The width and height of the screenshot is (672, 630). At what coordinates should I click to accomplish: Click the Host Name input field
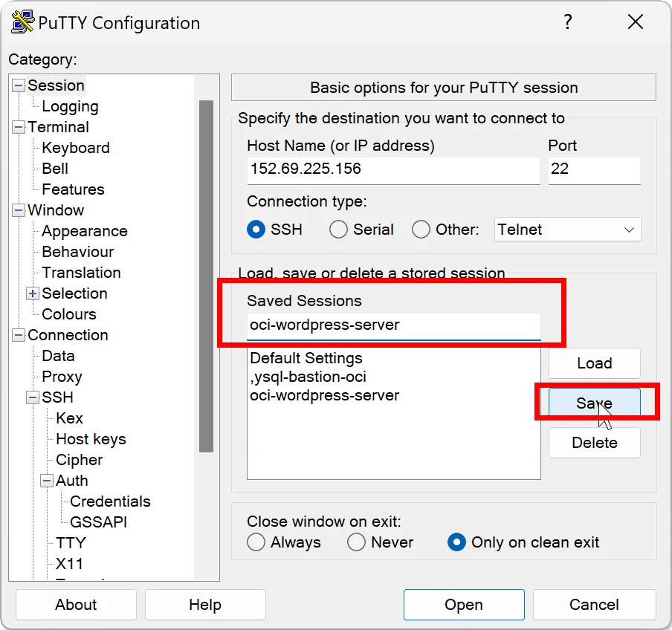(393, 169)
